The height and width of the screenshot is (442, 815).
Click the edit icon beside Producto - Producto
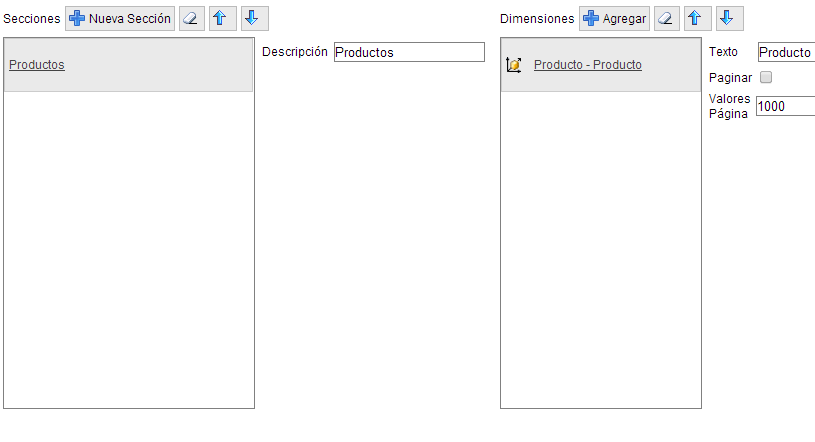(x=514, y=65)
